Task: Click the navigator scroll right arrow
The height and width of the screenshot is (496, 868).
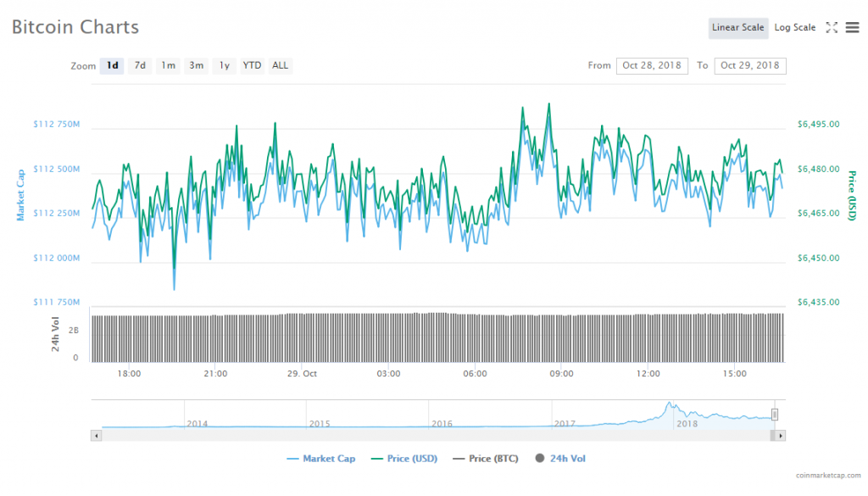Action: (x=780, y=435)
